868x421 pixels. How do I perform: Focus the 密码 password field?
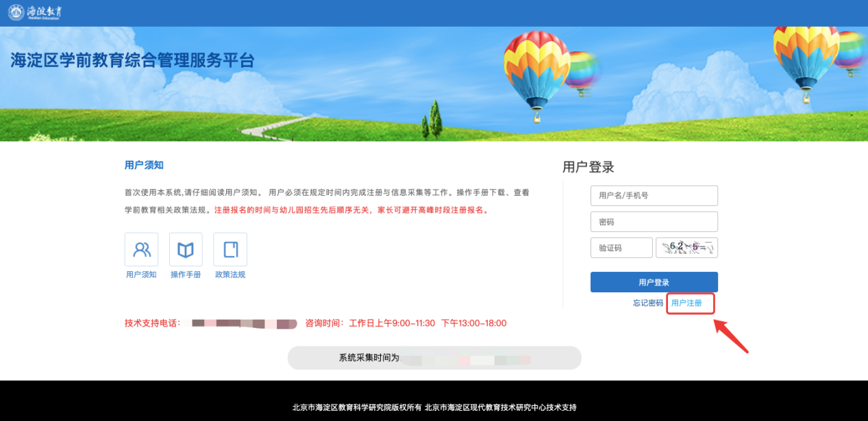pyautogui.click(x=654, y=222)
